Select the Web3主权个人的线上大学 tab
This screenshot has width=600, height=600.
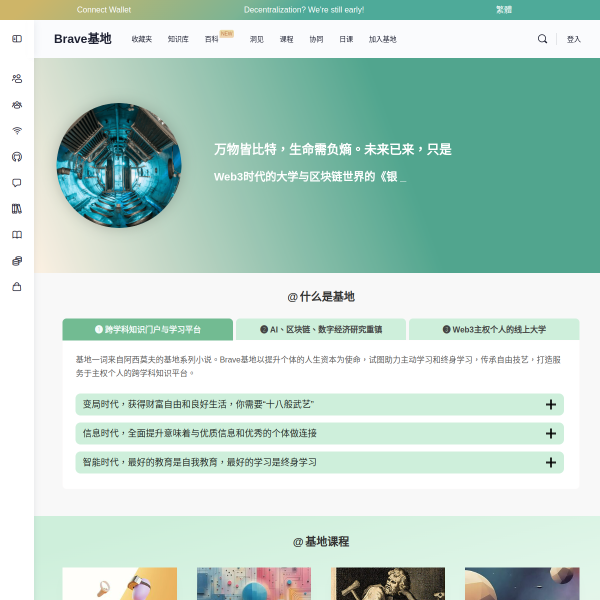(494, 329)
